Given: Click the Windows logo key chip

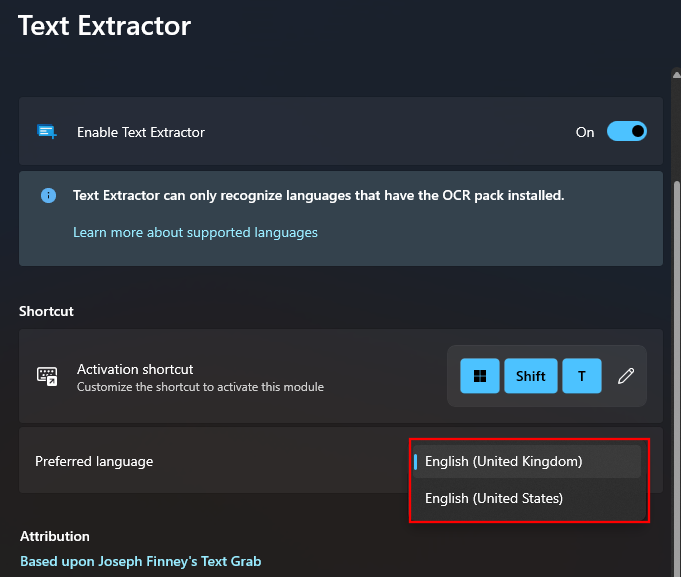Looking at the screenshot, I should (x=480, y=376).
